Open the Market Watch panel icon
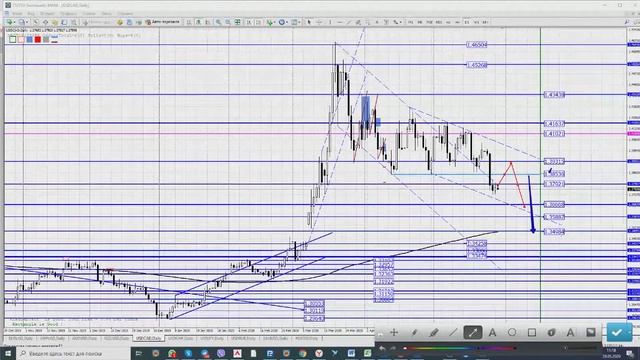 [x=36, y=22]
